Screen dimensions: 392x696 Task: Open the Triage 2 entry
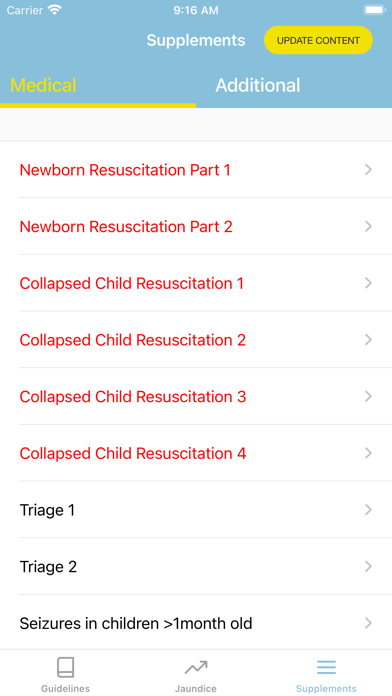[196, 567]
